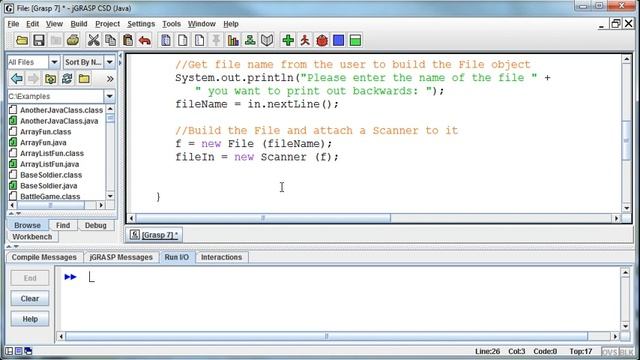
Task: Refresh the file list with the refresh icon
Action: [x=67, y=78]
